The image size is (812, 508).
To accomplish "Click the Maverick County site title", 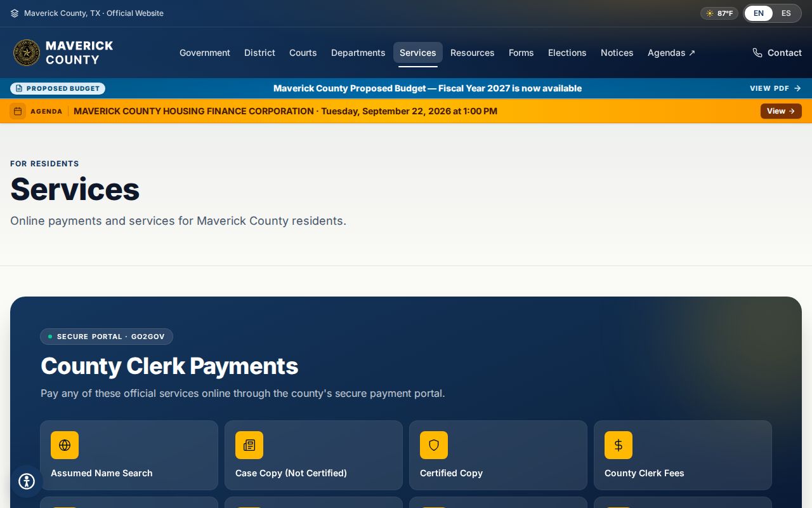I will click(79, 53).
